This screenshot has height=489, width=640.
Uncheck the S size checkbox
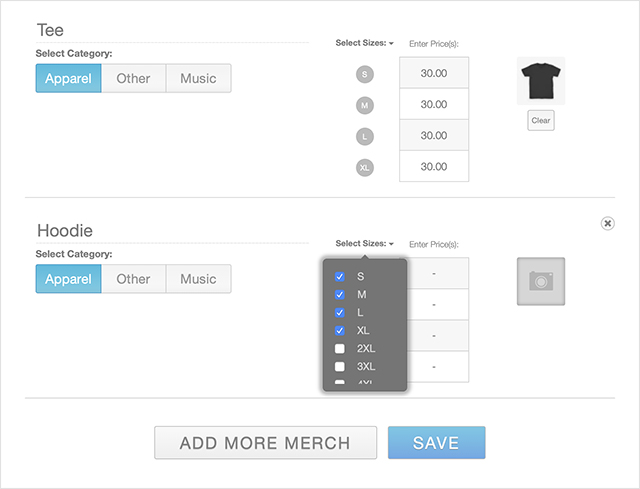[340, 276]
